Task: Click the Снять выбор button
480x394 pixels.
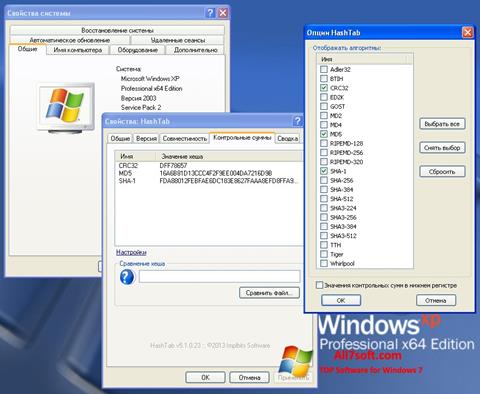Action: (x=442, y=148)
